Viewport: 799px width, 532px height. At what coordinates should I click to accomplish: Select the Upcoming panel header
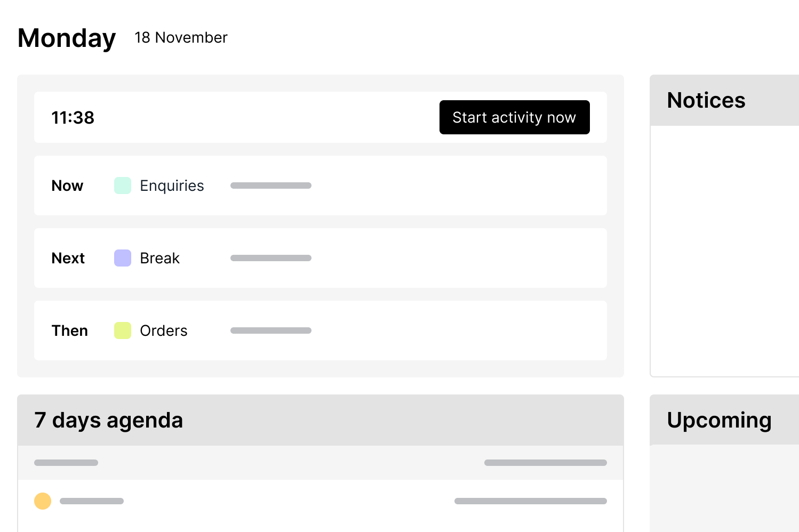tap(718, 420)
